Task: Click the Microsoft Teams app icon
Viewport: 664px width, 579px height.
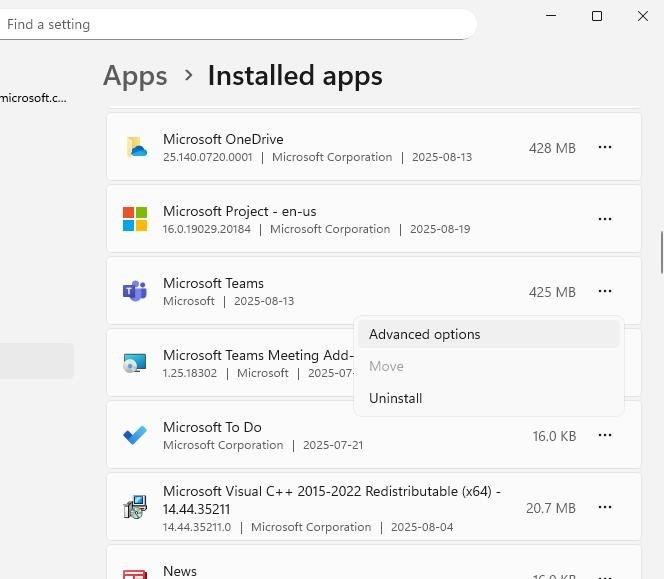Action: 135,291
